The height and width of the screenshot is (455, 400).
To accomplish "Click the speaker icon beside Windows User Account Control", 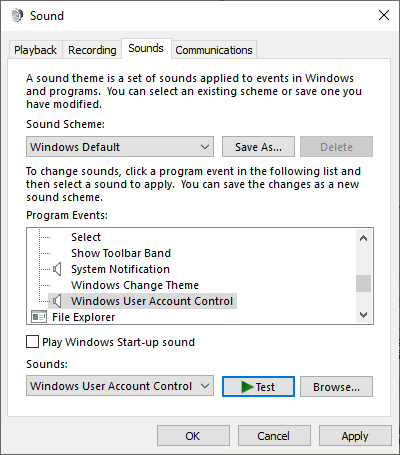I will (57, 301).
